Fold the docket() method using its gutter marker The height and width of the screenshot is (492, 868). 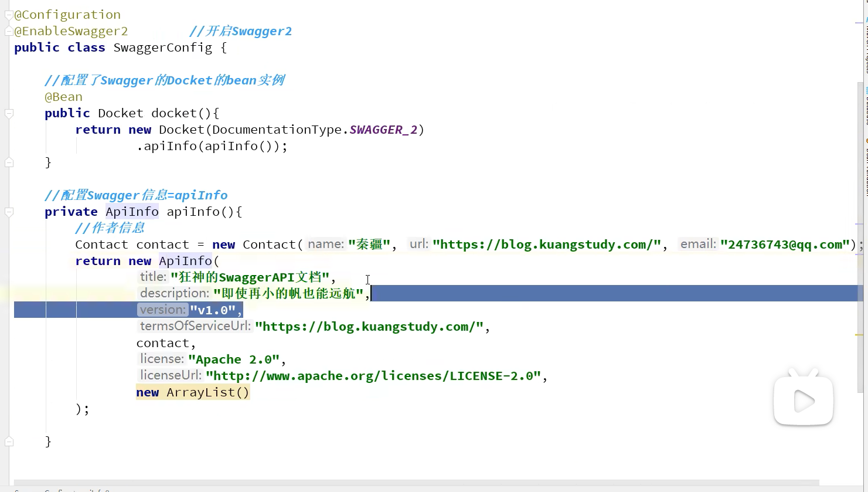tap(9, 113)
